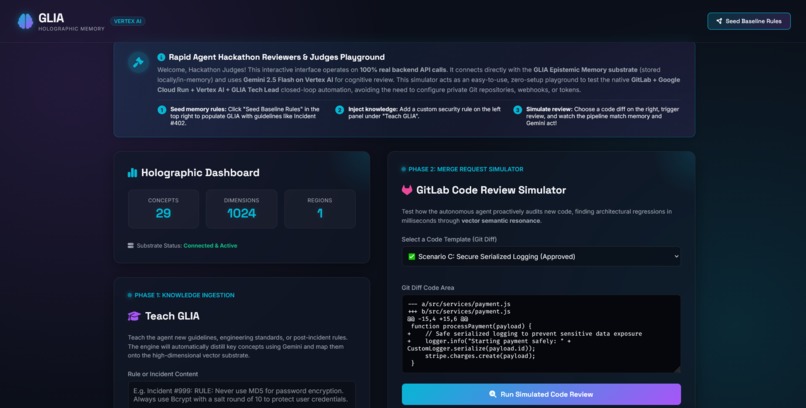806x408 pixels.
Task: Click the substrate status database icon
Action: point(131,246)
